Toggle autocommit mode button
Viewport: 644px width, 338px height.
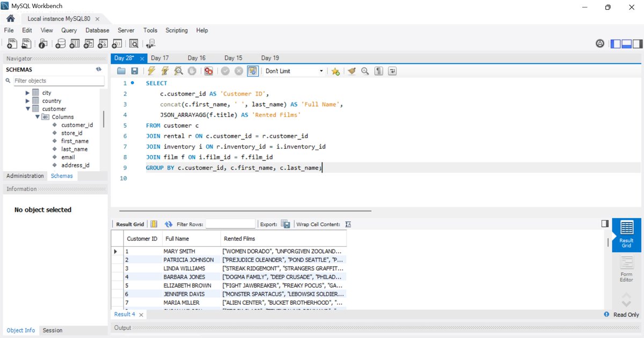253,71
